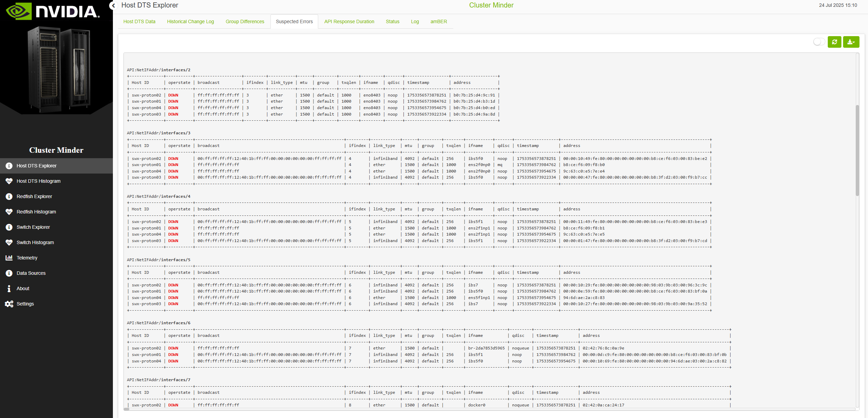This screenshot has height=418, width=868.
Task: Click the address '9c:63:c0:e5:7e:e5'
Action: [x=584, y=234]
